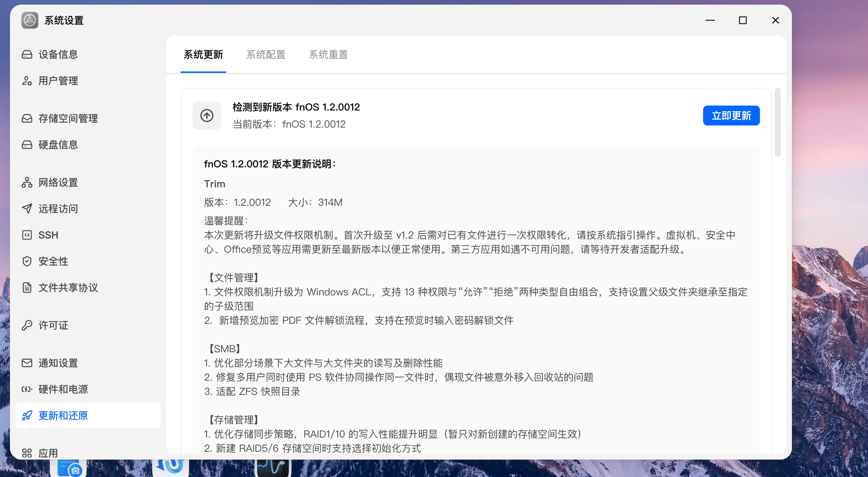
Task: Click the 适配 ZFS 快照目录 line
Action: click(252, 391)
